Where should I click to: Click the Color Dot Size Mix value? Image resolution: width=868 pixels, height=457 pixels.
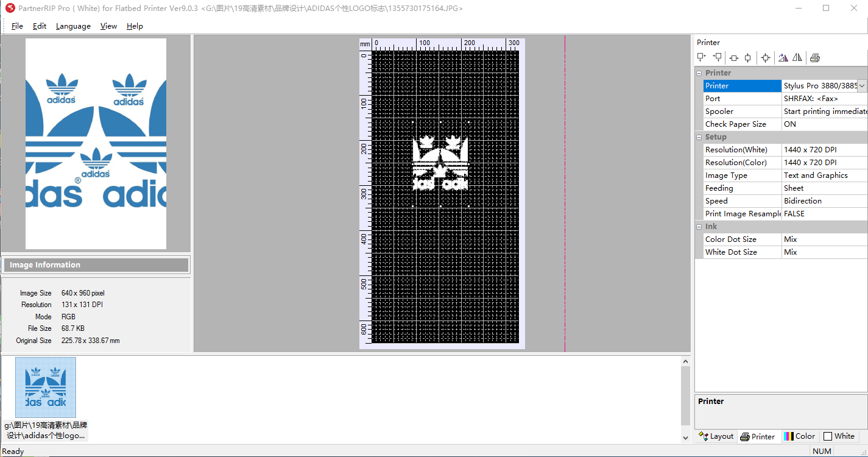(x=824, y=239)
